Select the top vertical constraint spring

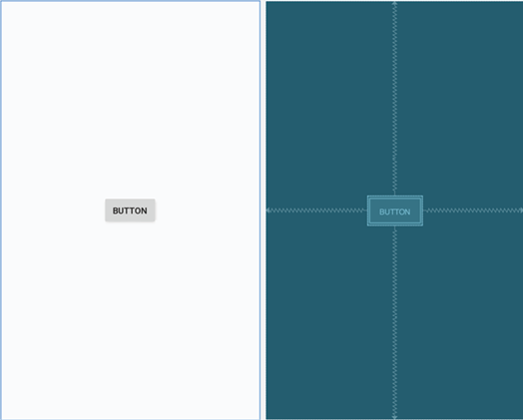394,99
